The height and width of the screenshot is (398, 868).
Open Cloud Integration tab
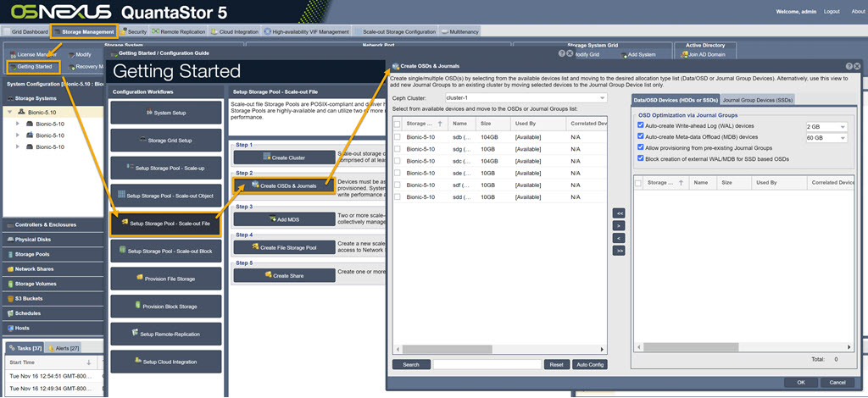[235, 31]
